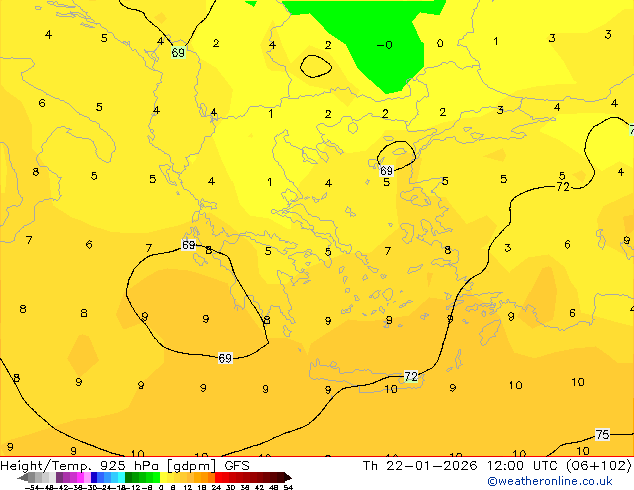Click the "24" label on the legend scale
This screenshot has height=490, width=634.
point(216,487)
